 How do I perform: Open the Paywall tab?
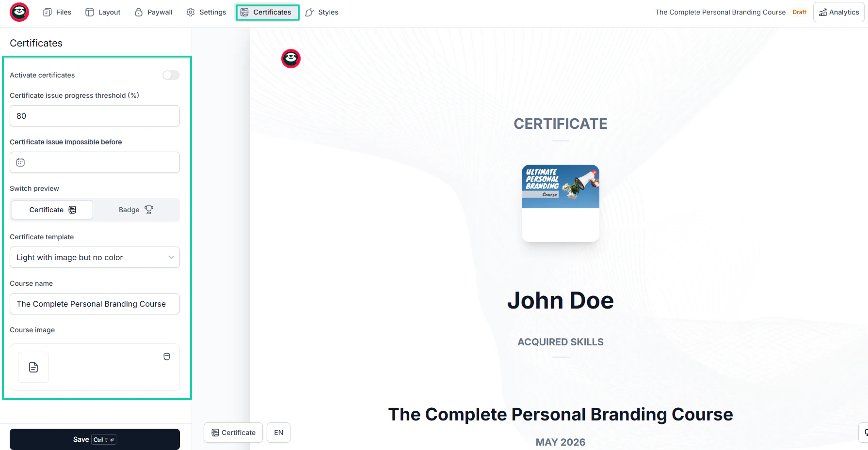(153, 12)
